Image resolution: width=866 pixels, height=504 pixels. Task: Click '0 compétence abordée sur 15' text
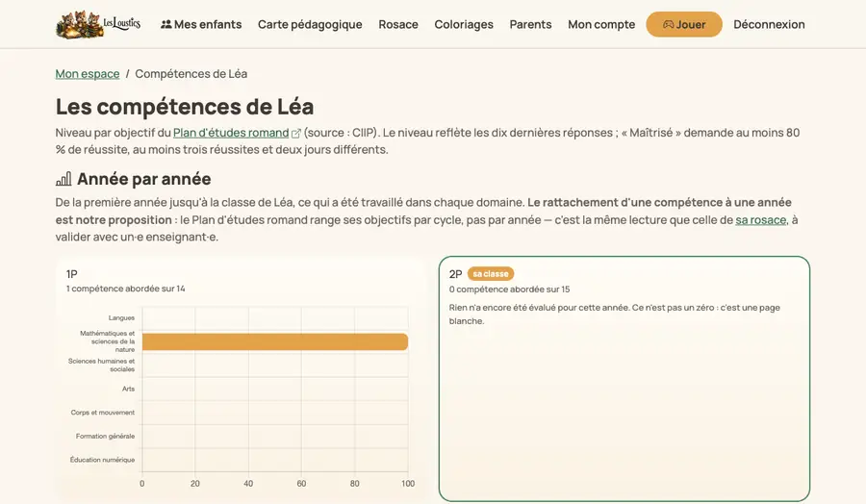(x=509, y=290)
